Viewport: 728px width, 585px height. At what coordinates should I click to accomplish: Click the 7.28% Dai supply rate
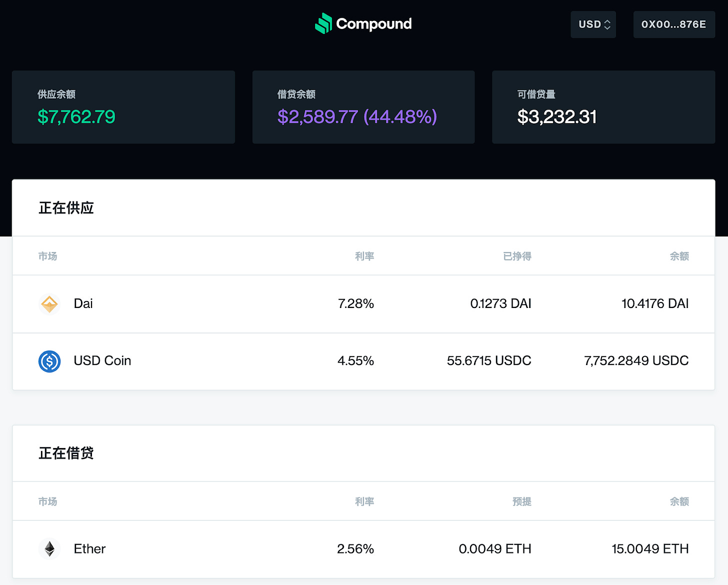356,304
